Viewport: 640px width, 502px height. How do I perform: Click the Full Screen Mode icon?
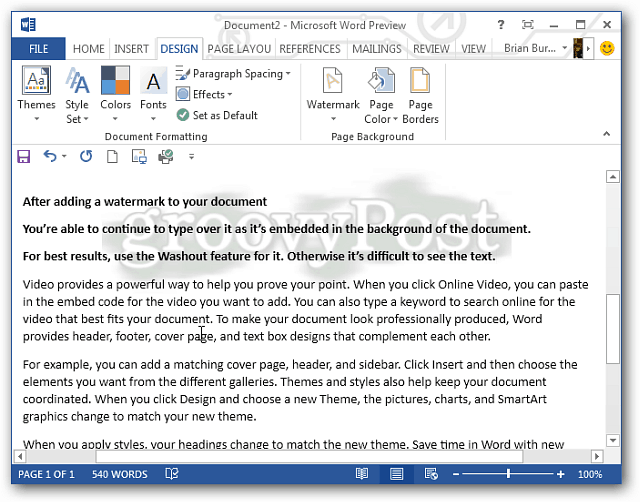pos(528,24)
